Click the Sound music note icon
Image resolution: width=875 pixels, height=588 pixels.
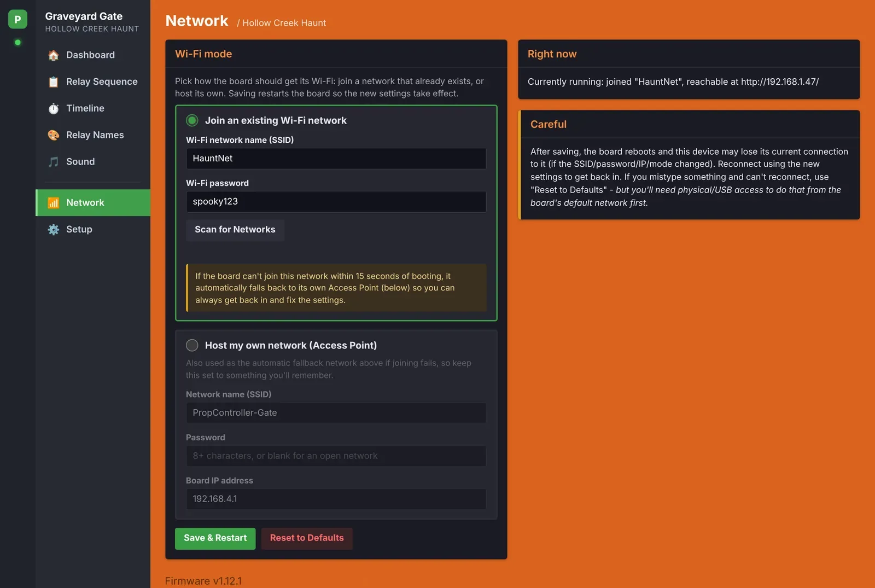pyautogui.click(x=53, y=162)
